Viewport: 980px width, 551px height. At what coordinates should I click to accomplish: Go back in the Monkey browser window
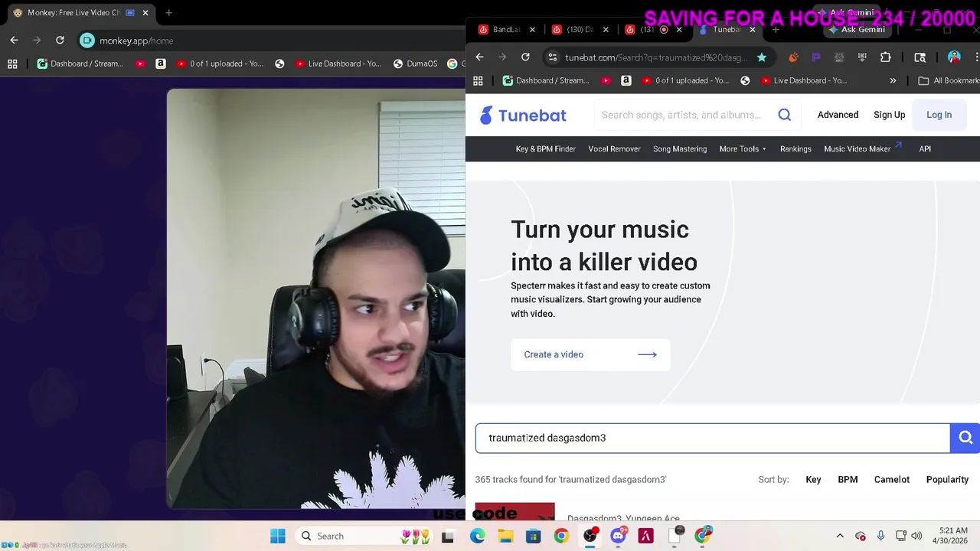pyautogui.click(x=14, y=40)
